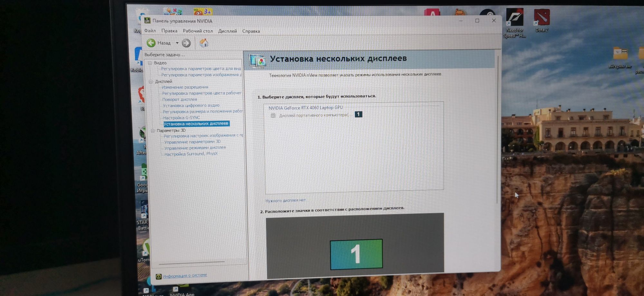This screenshot has height=296, width=644.
Task: Click the system information icon
Action: coord(158,276)
